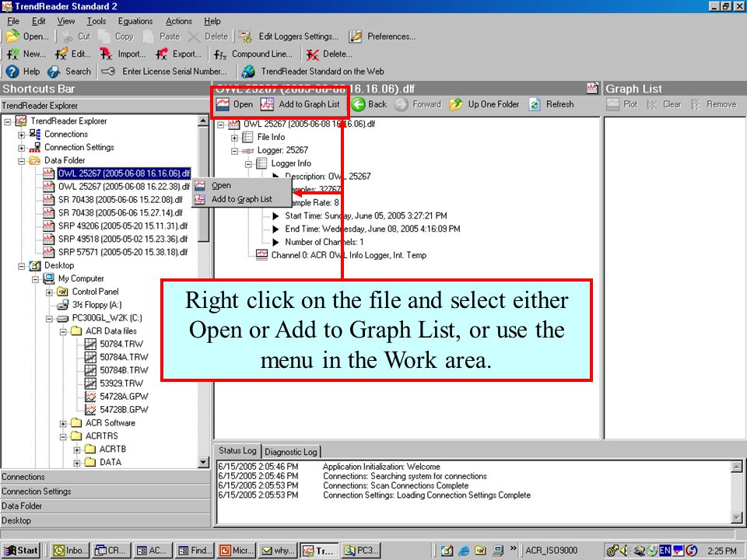This screenshot has height=560, width=747.
Task: Click the Open icon in work area toolbar
Action: (x=222, y=103)
